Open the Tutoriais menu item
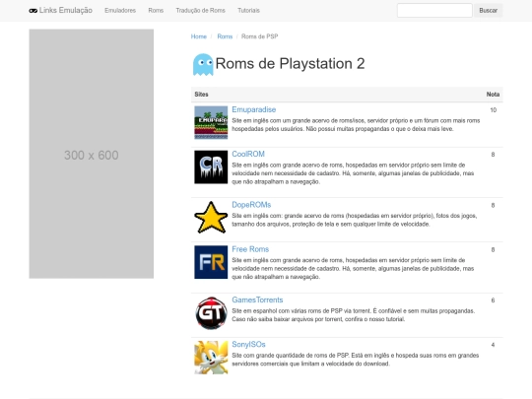 [x=248, y=11]
